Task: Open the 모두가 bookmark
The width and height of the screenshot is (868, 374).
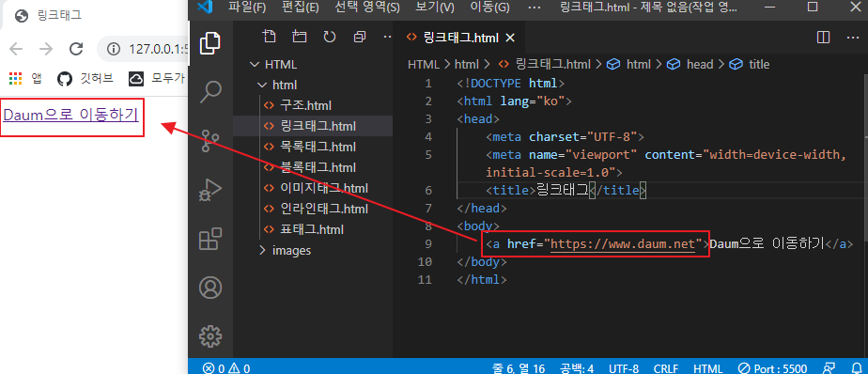Action: (x=157, y=79)
